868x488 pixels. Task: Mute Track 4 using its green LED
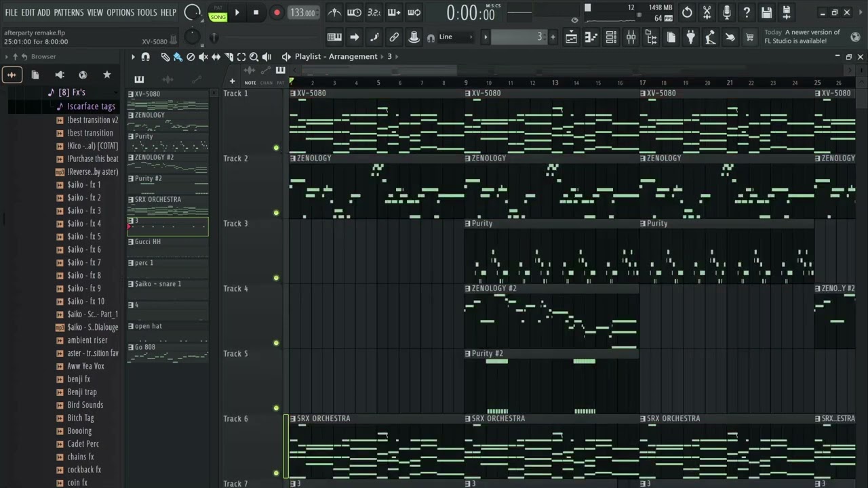tap(276, 343)
